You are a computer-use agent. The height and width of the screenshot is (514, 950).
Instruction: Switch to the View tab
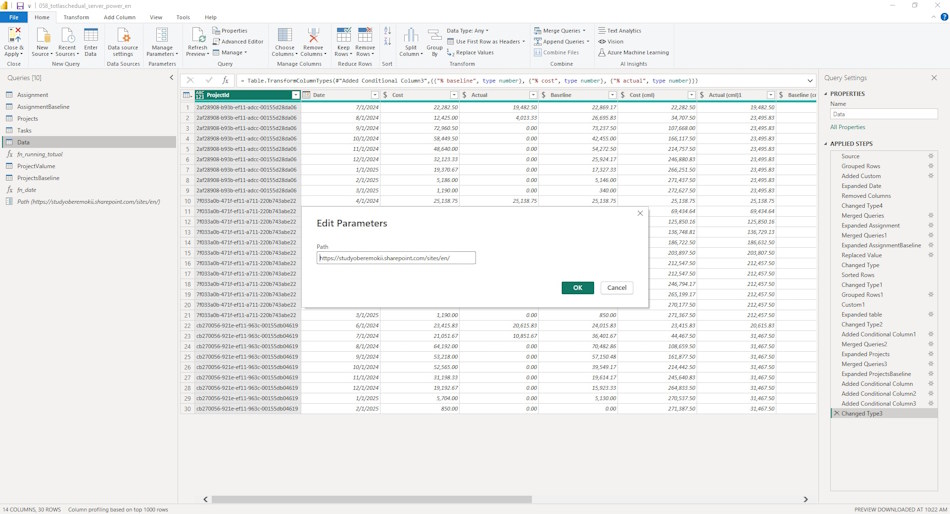(156, 17)
